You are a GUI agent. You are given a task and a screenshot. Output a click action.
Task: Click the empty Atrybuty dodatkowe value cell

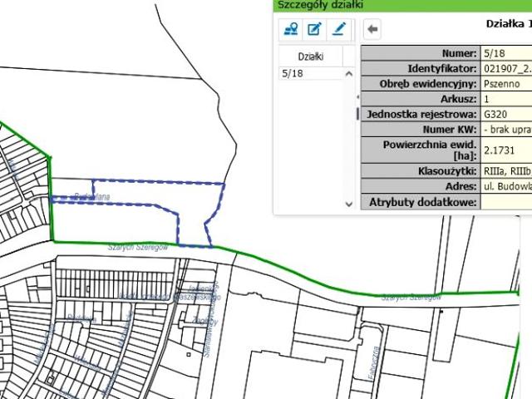click(x=506, y=202)
